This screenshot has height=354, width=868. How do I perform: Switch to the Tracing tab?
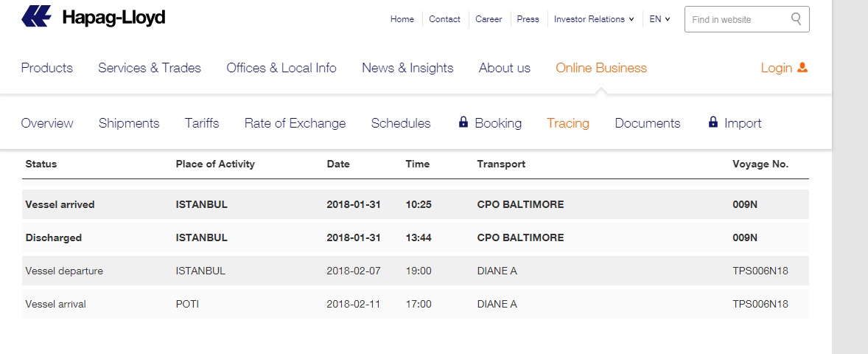(567, 123)
